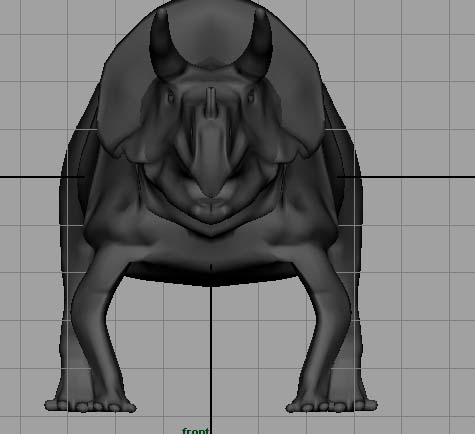The image size is (475, 434).
Task: Click the right foot's toes
Action: pos(332,406)
